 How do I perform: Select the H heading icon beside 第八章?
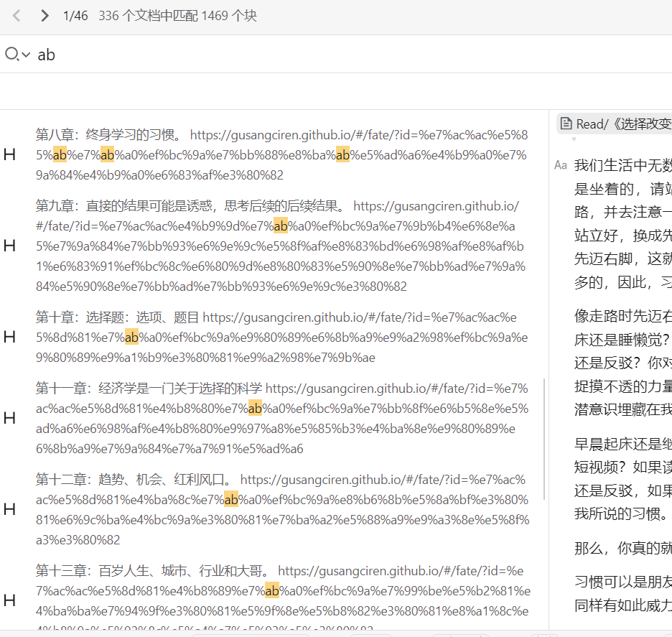[x=9, y=153]
